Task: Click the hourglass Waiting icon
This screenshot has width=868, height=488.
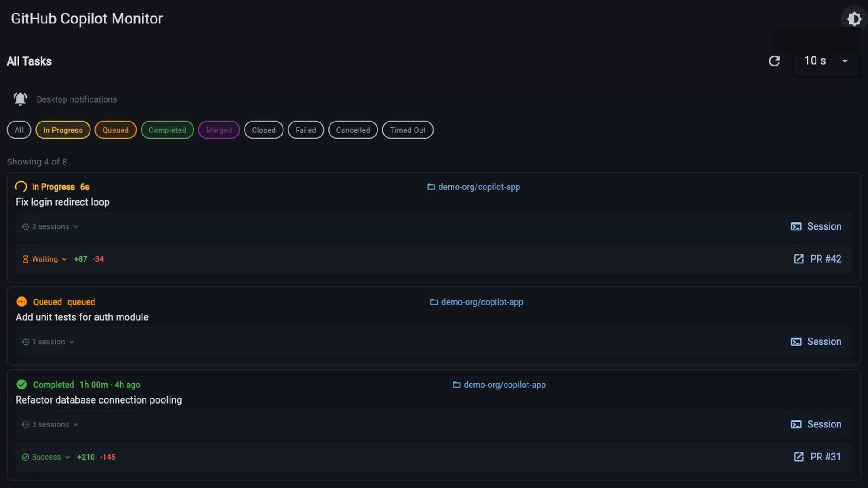Action: 25,259
